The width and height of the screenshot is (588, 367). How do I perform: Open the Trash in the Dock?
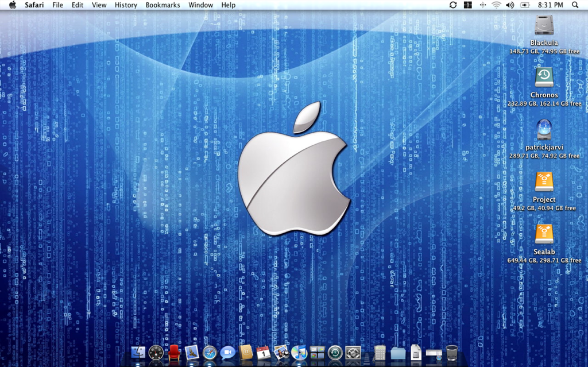point(452,353)
